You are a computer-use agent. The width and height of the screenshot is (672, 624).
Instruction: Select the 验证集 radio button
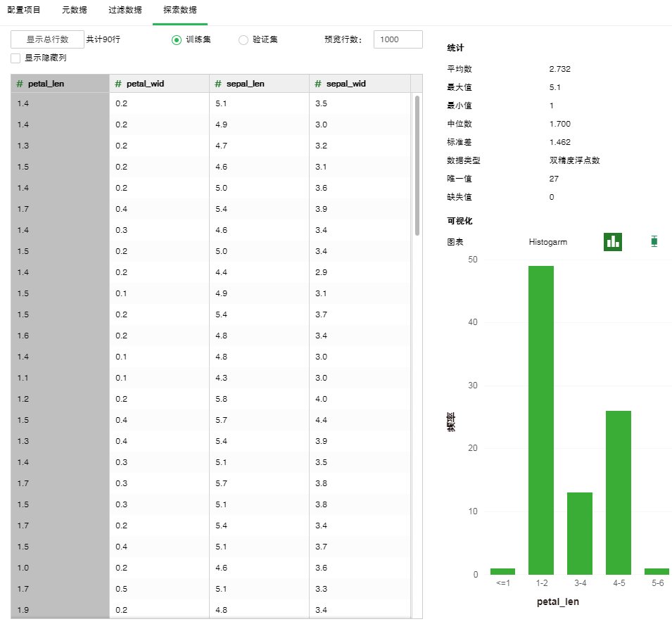243,40
